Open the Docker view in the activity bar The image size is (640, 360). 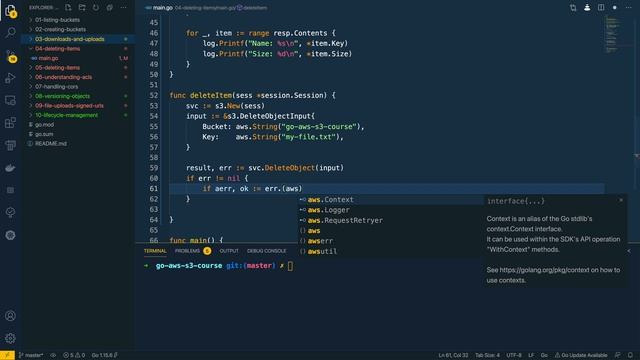pyautogui.click(x=10, y=168)
